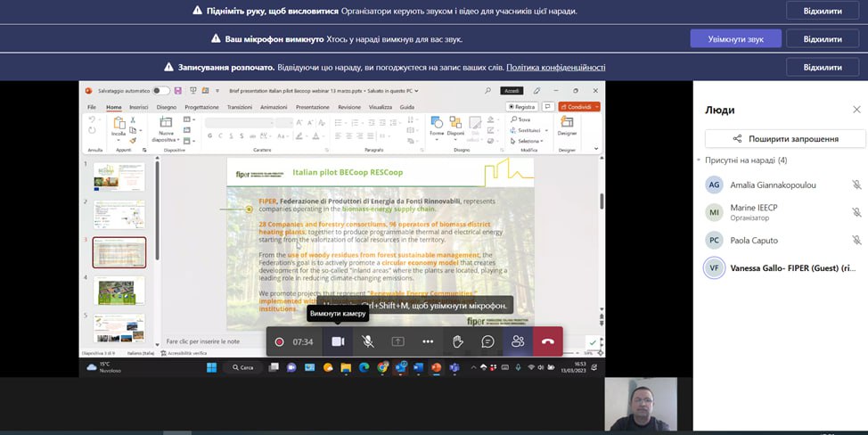Click the cut scissors icon in Appunti
This screenshot has width=868, height=435.
pos(133,120)
